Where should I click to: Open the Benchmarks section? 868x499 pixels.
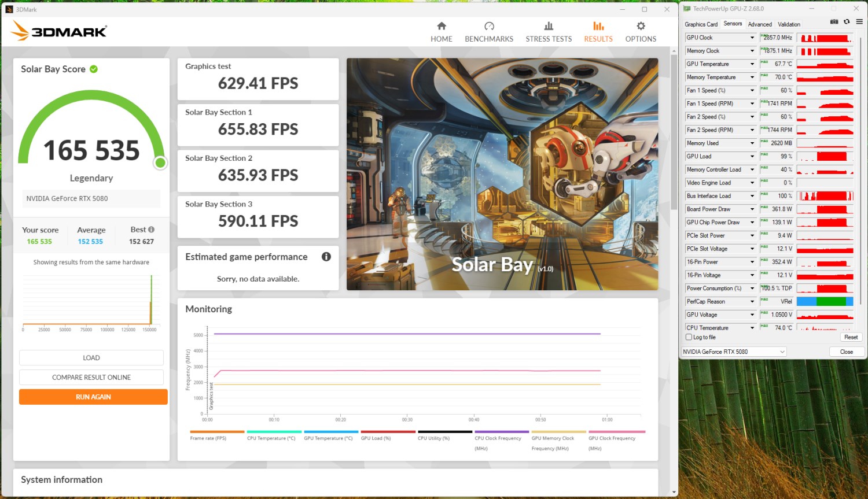(489, 32)
